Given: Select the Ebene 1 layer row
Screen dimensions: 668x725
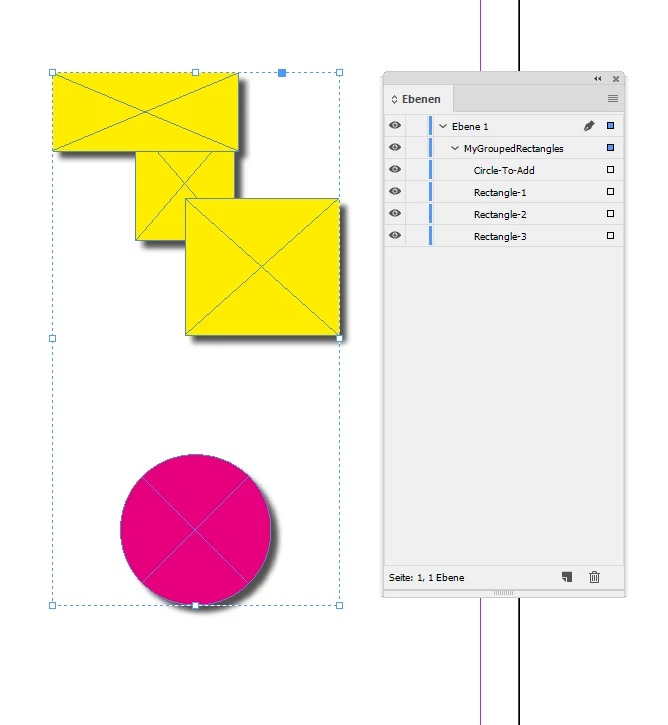Looking at the screenshot, I should point(504,126).
